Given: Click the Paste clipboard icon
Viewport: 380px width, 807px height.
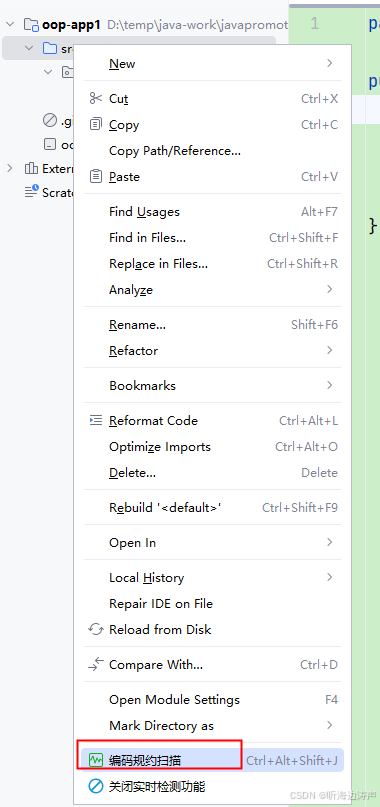Looking at the screenshot, I should point(96,177).
